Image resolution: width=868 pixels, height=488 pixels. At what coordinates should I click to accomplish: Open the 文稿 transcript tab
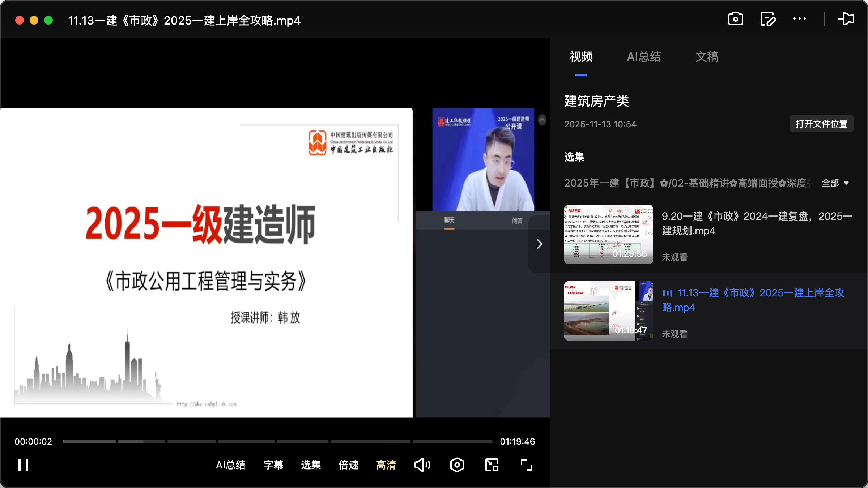click(x=707, y=57)
